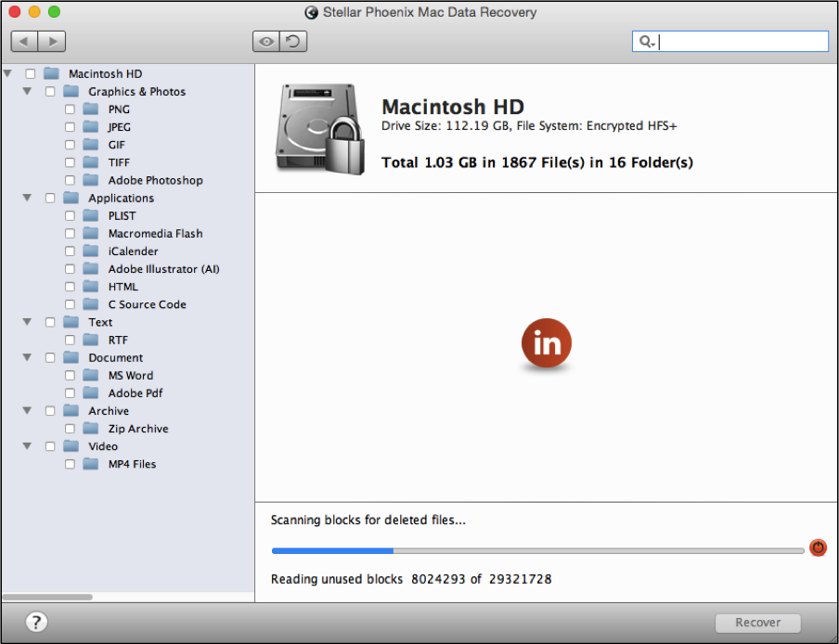Collapse the Graphics & Photos group
839x644 pixels.
click(27, 91)
